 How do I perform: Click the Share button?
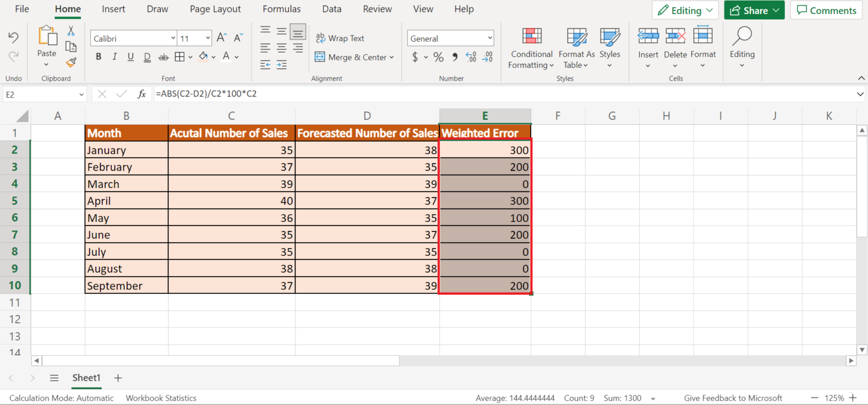pos(754,10)
